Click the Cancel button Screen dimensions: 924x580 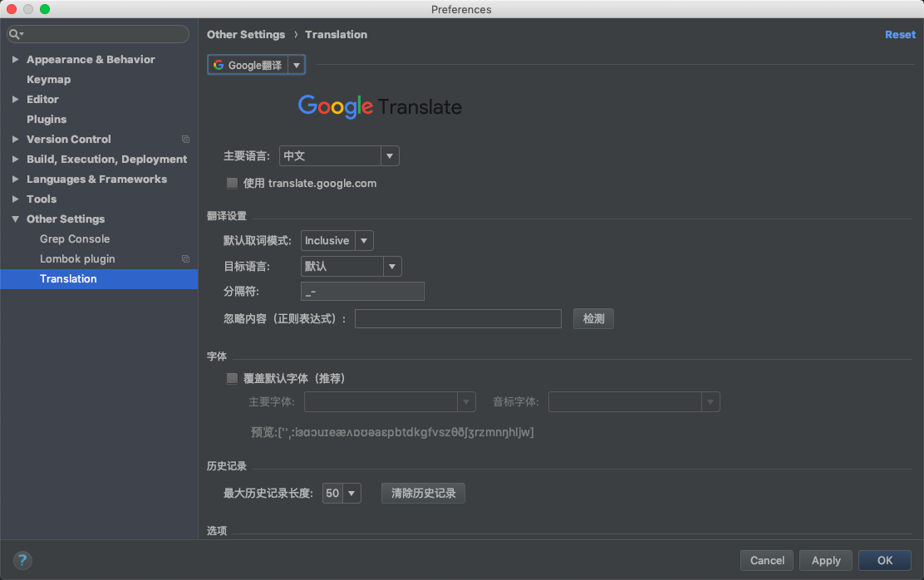(x=767, y=561)
